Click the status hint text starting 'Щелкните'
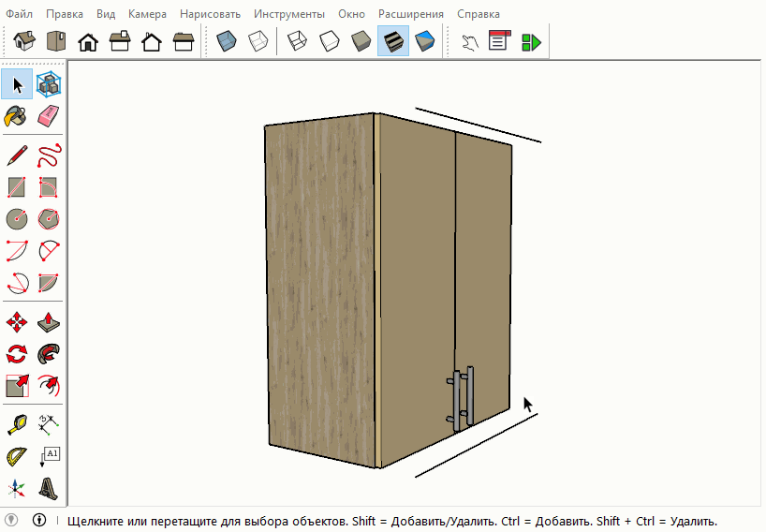The image size is (766, 532). point(391,522)
